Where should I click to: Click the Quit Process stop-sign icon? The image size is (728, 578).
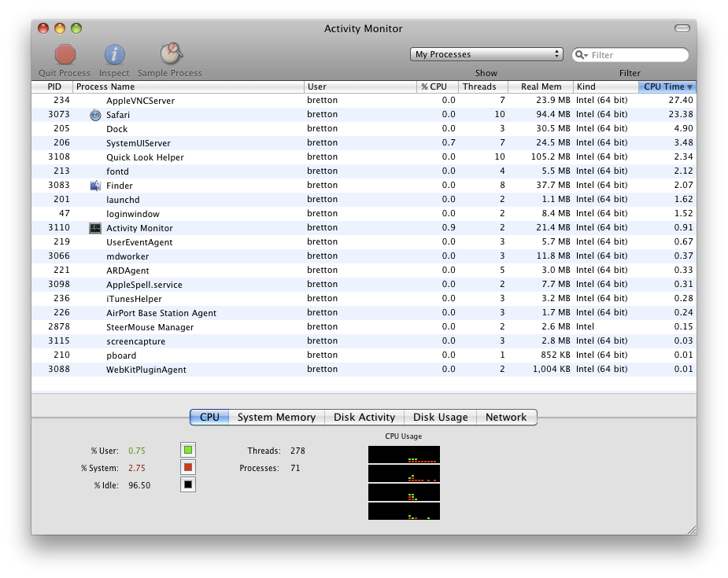click(65, 54)
